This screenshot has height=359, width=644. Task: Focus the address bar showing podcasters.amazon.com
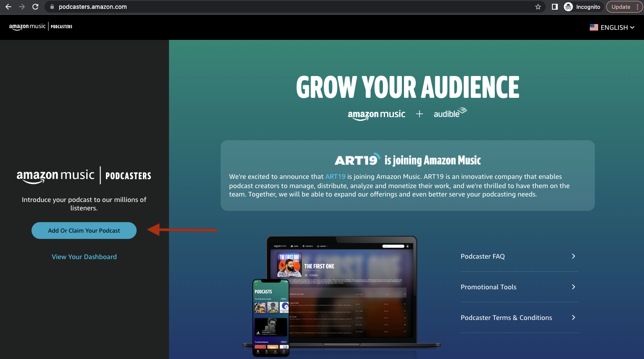pyautogui.click(x=294, y=7)
